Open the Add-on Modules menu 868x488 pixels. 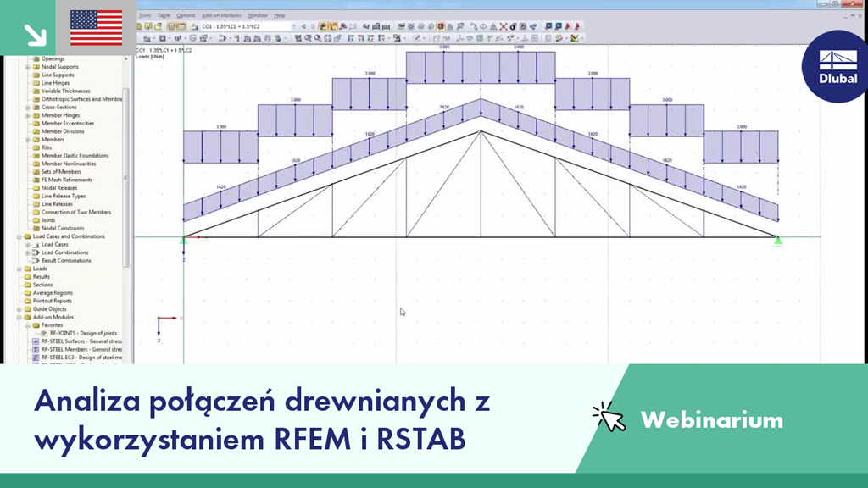221,15
